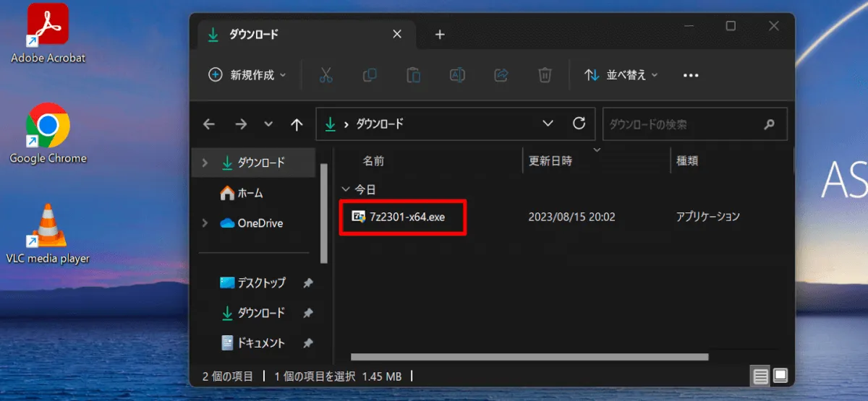Image resolution: width=868 pixels, height=401 pixels.
Task: Click the search magnifier icon
Action: coord(769,124)
